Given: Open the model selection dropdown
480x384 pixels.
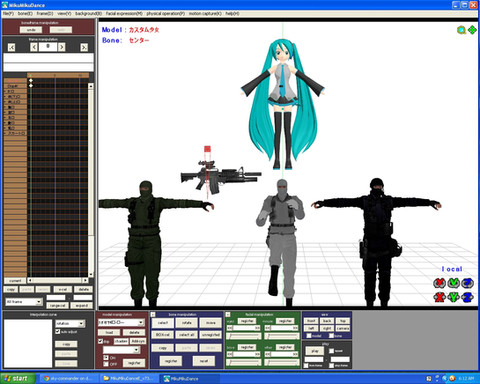Looking at the screenshot, I should pyautogui.click(x=121, y=322).
